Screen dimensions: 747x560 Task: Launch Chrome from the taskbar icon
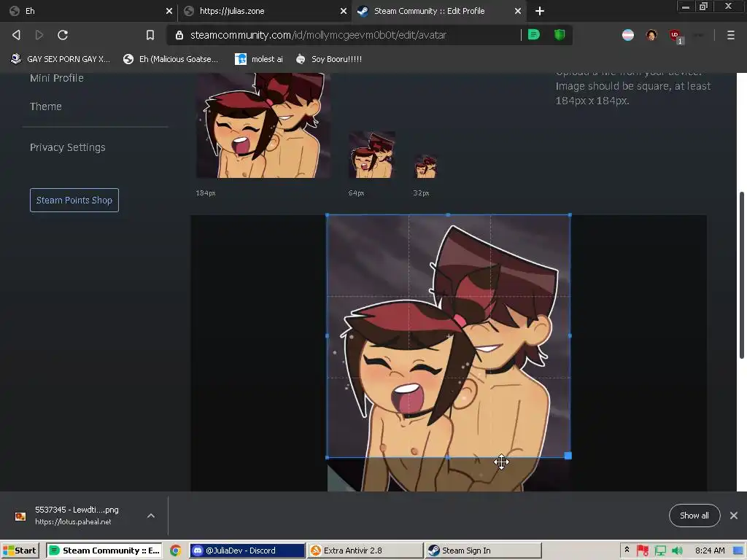click(x=175, y=551)
